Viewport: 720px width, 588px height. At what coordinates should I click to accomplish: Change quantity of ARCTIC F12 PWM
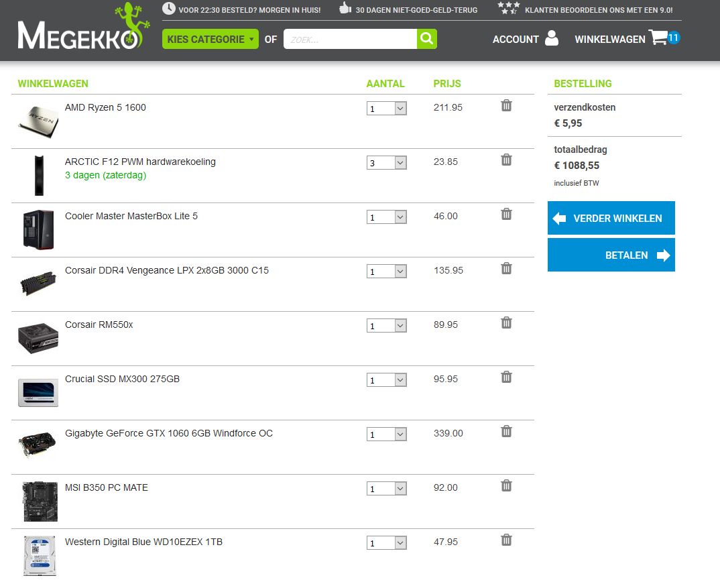click(387, 163)
